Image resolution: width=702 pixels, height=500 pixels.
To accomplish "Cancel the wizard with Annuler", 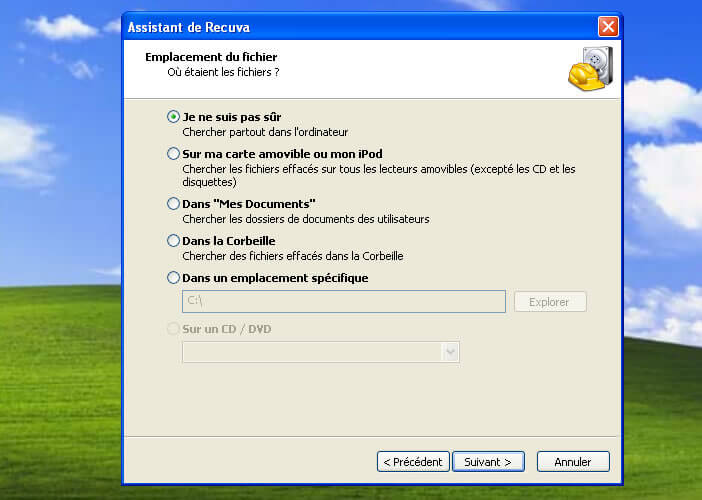I will (x=573, y=462).
